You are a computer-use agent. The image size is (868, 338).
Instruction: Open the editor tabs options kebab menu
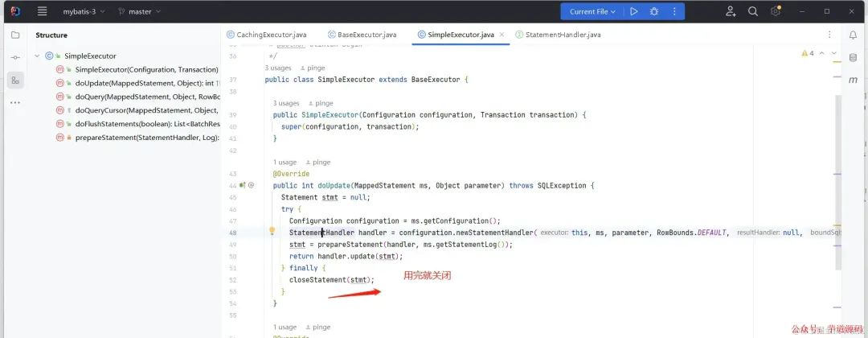pos(829,35)
